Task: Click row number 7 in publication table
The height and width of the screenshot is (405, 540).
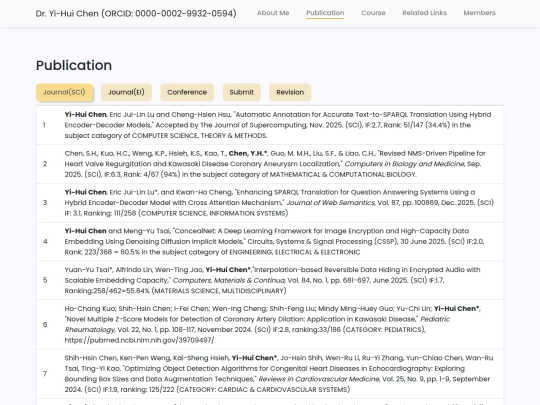Action: point(45,374)
